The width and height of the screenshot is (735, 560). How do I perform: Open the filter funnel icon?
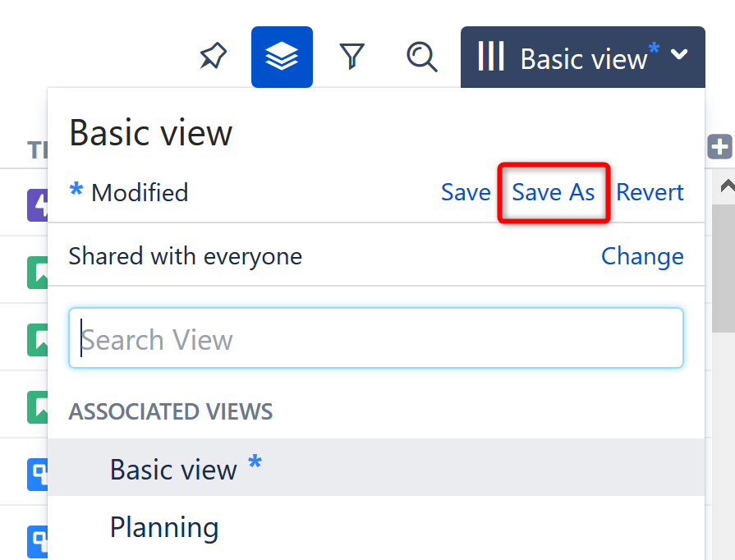[351, 57]
